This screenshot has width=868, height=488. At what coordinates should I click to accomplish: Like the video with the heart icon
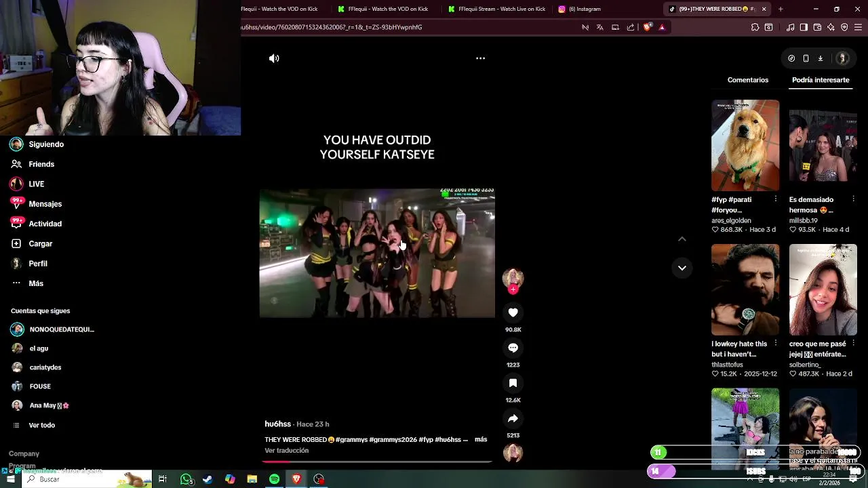513,312
